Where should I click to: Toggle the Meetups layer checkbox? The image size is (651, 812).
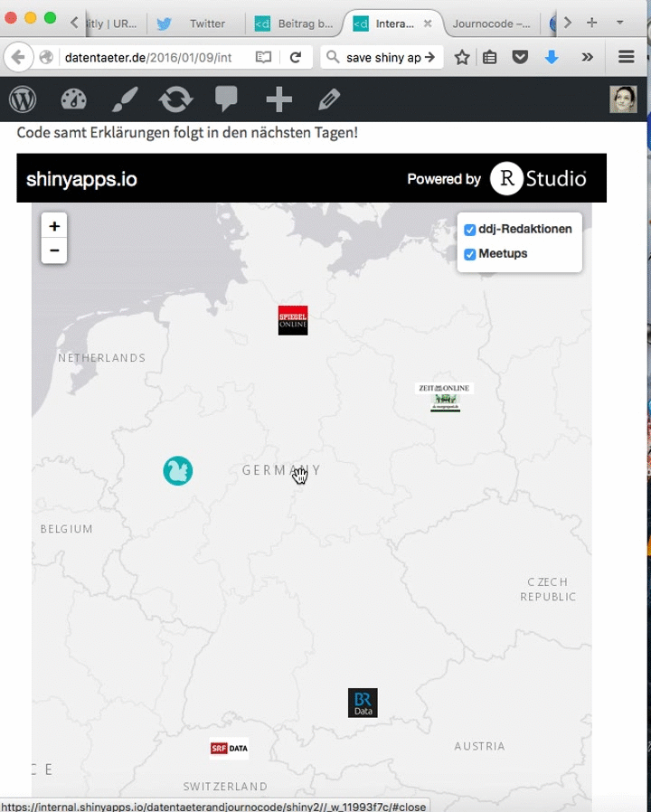[470, 255]
